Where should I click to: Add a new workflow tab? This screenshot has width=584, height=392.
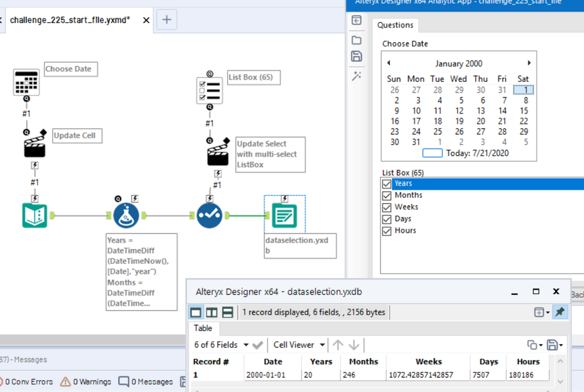pyautogui.click(x=167, y=19)
